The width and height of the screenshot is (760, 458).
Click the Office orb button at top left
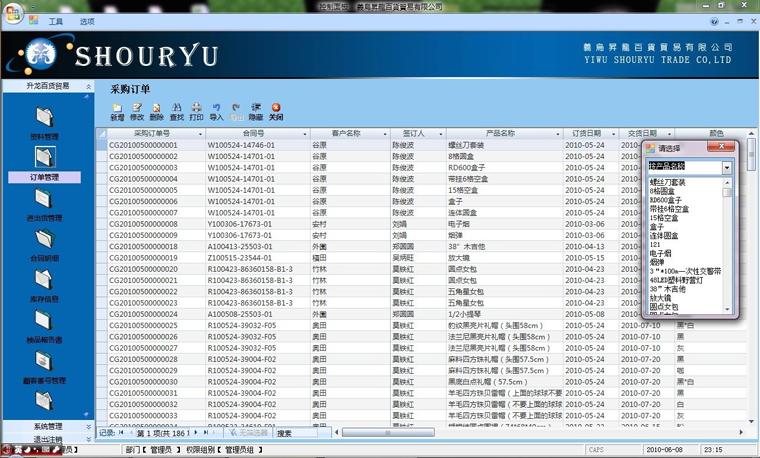coord(13,13)
